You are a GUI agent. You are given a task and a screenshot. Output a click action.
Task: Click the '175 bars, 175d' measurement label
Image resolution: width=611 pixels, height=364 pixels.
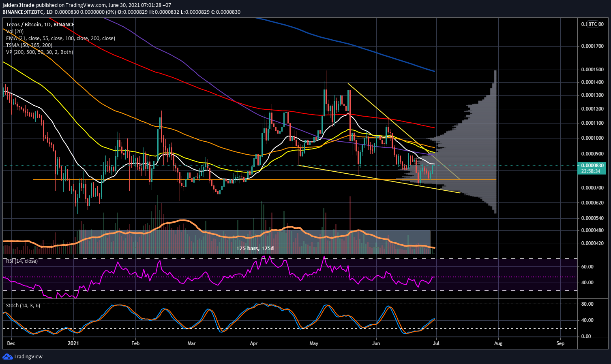(x=255, y=248)
